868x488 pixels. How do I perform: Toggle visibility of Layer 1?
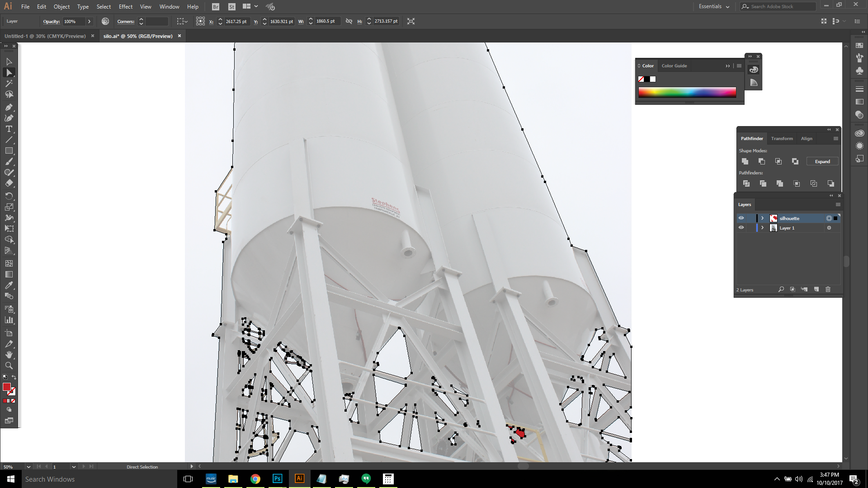(741, 228)
